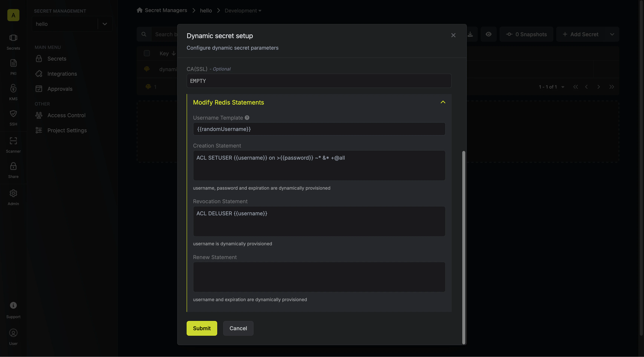Click the dialog vertical scrollbar
This screenshot has height=357, width=644.
click(464, 248)
